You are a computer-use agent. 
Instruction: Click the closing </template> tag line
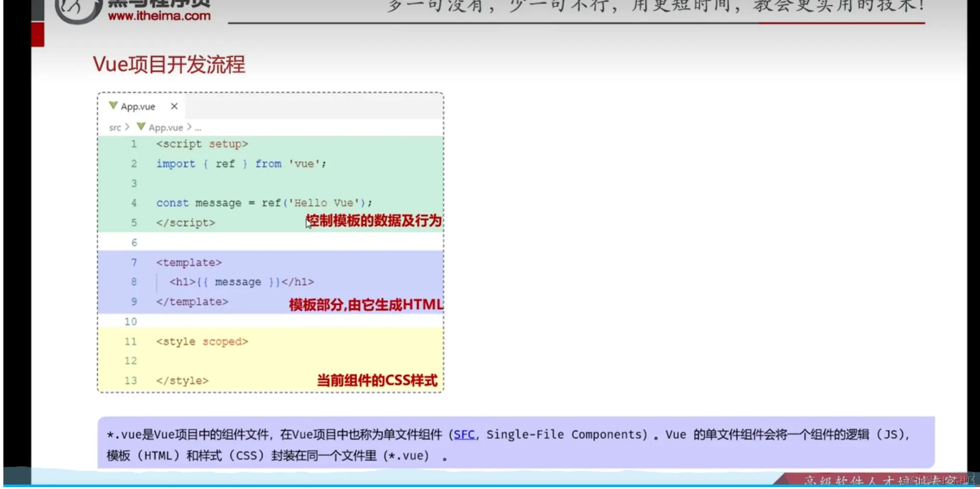(x=192, y=302)
